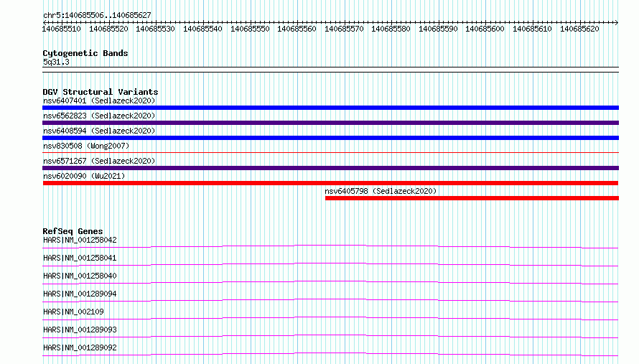Click ruler position 140685530
639x364 pixels.
click(x=155, y=29)
